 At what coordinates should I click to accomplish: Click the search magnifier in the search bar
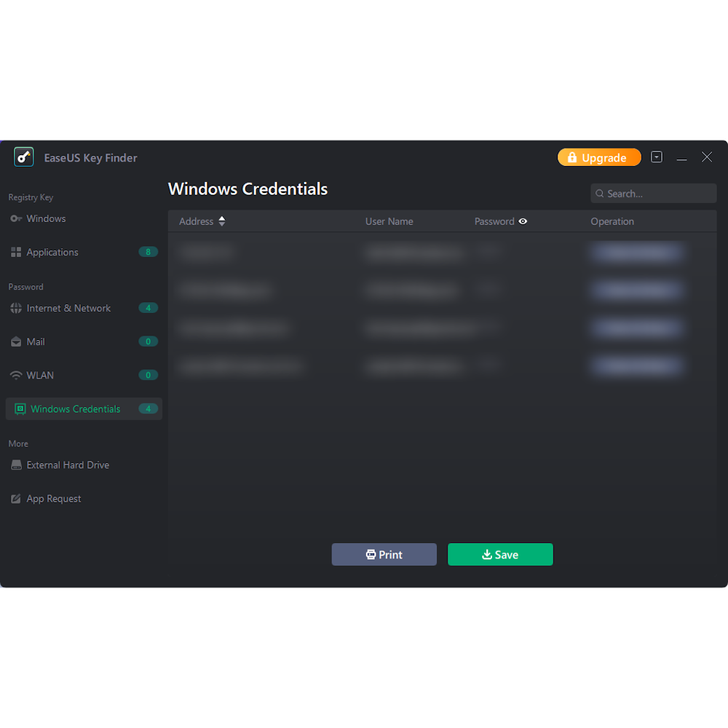pyautogui.click(x=599, y=193)
